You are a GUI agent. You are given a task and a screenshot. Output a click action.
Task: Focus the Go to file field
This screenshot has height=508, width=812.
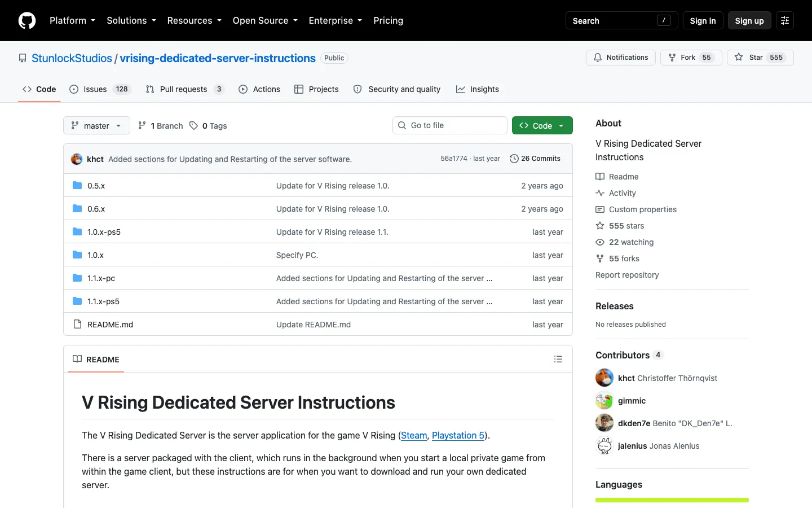(450, 125)
